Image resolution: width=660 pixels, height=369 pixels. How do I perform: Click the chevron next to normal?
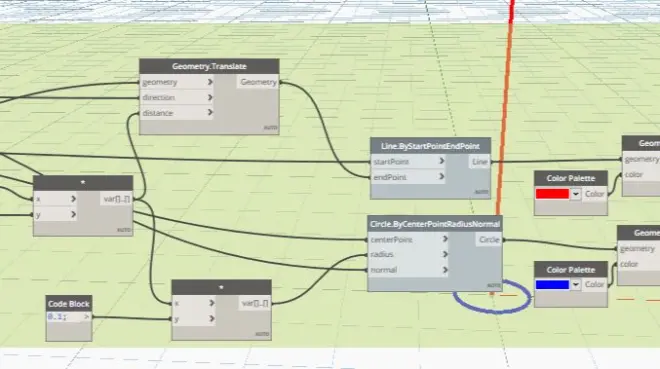coord(445,270)
